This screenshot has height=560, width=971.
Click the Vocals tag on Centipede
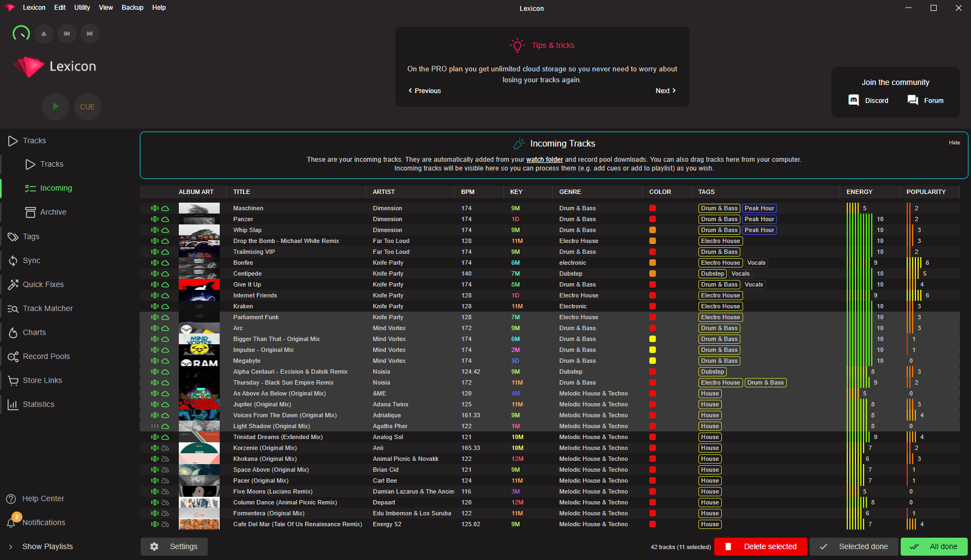[x=740, y=273]
